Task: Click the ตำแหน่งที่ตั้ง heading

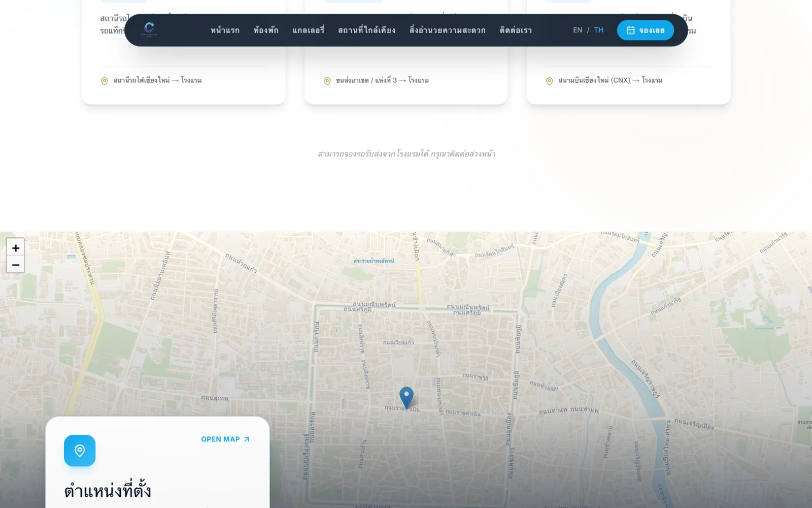Action: 108,491
